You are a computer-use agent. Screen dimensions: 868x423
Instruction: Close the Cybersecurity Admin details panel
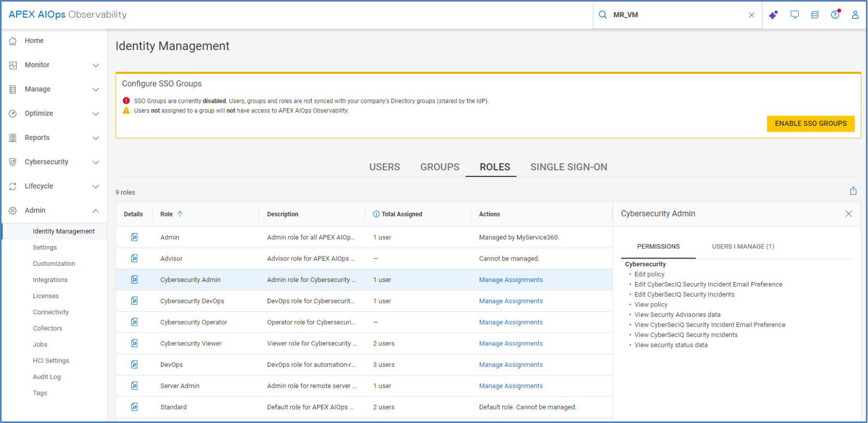pos(849,214)
